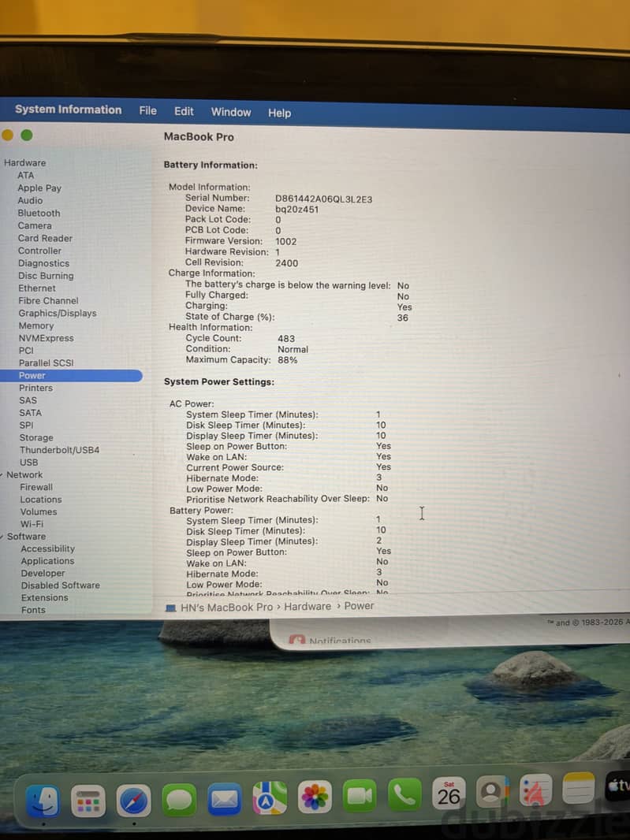The width and height of the screenshot is (630, 840).
Task: Select Diagnostics in the sidebar
Action: (x=43, y=263)
